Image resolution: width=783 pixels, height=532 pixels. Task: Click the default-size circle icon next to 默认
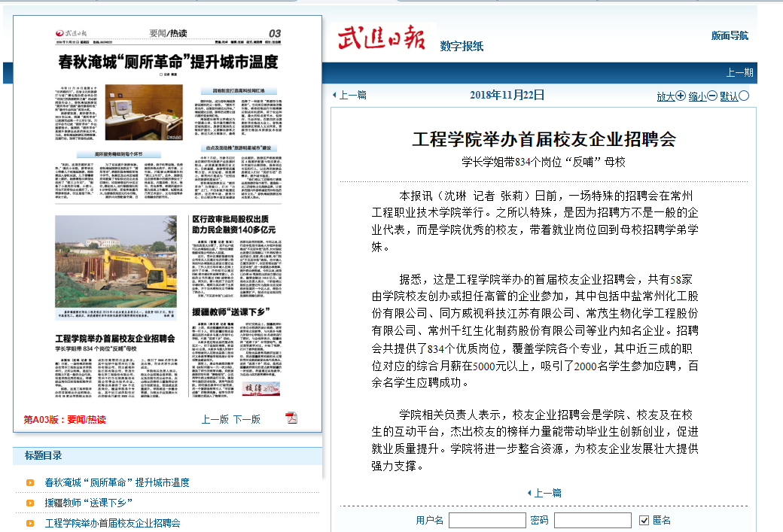[744, 96]
